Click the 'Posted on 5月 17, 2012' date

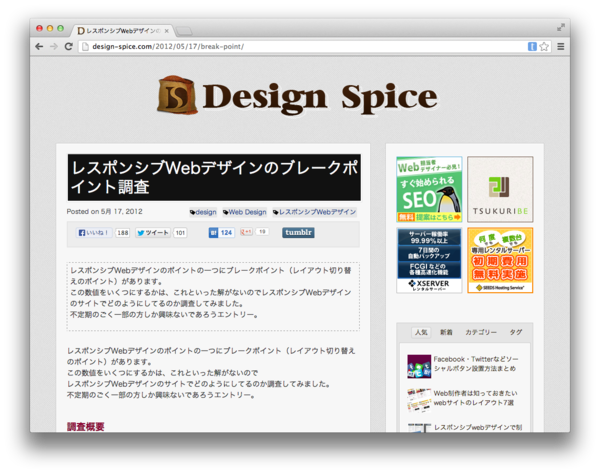tap(104, 212)
